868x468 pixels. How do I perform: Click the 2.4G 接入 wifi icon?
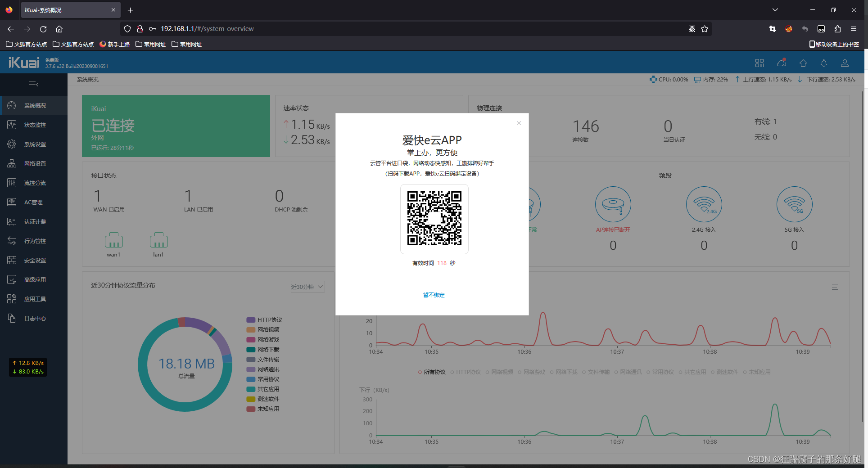[704, 204]
